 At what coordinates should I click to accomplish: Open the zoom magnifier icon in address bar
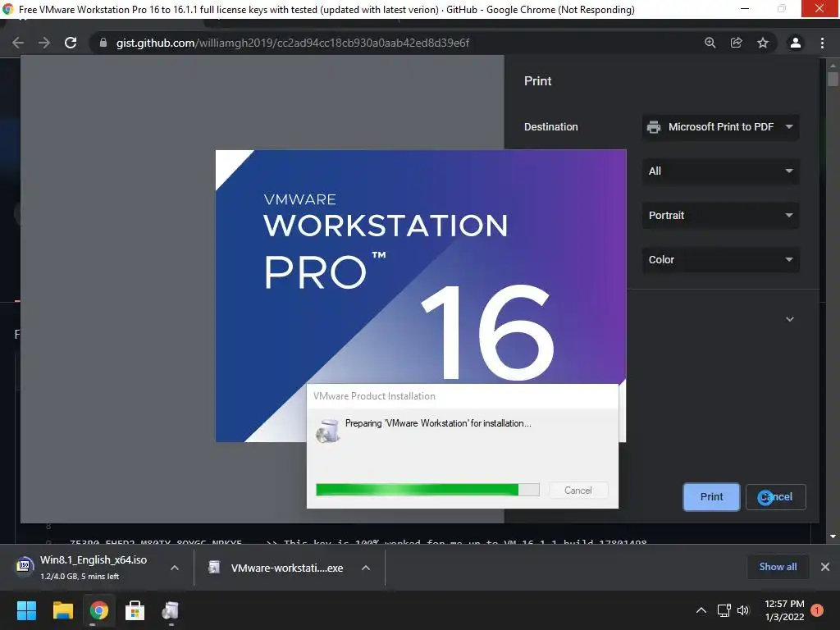pos(710,43)
